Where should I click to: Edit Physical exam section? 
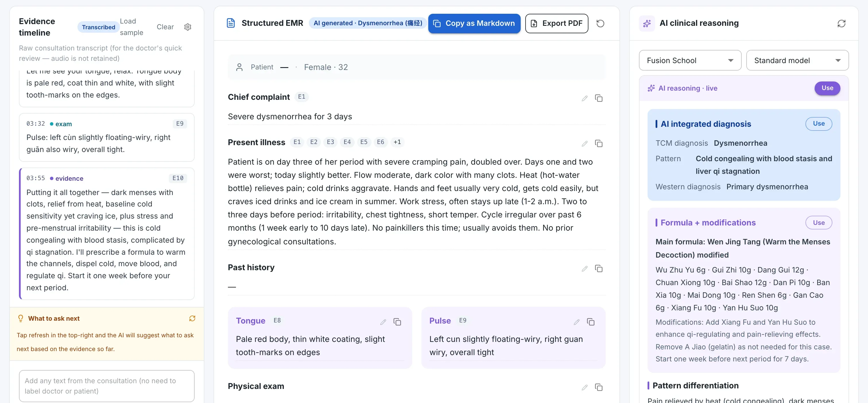coord(585,388)
